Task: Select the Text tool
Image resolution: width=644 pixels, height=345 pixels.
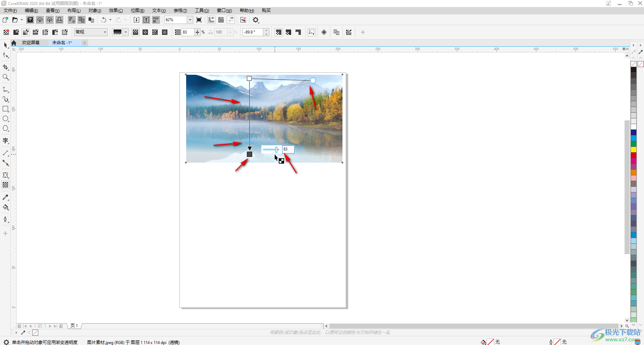Action: 5,141
